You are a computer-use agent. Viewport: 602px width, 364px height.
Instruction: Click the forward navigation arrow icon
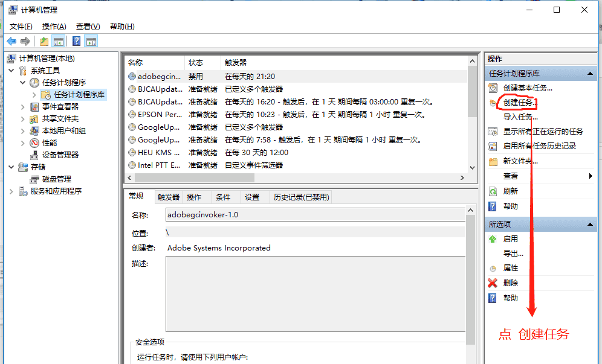pyautogui.click(x=25, y=41)
